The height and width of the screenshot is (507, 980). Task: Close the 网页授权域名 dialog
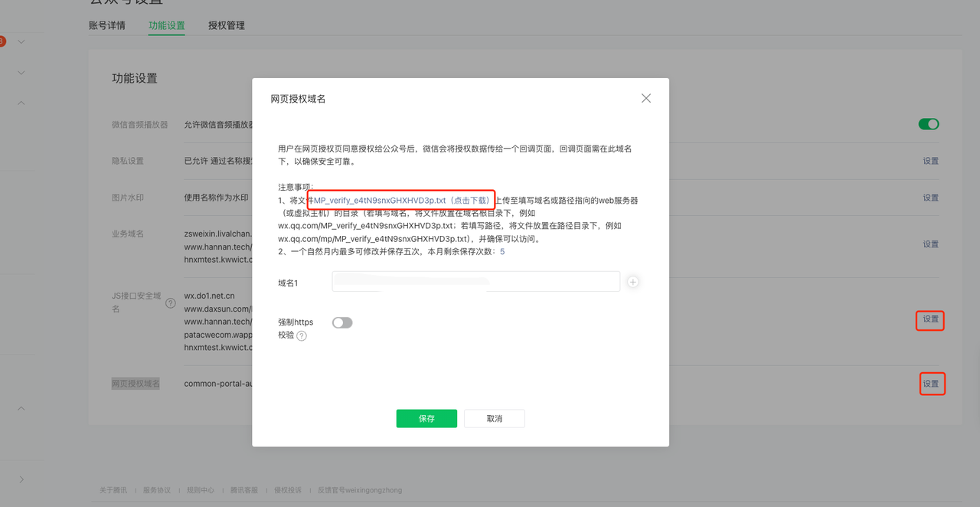[646, 98]
